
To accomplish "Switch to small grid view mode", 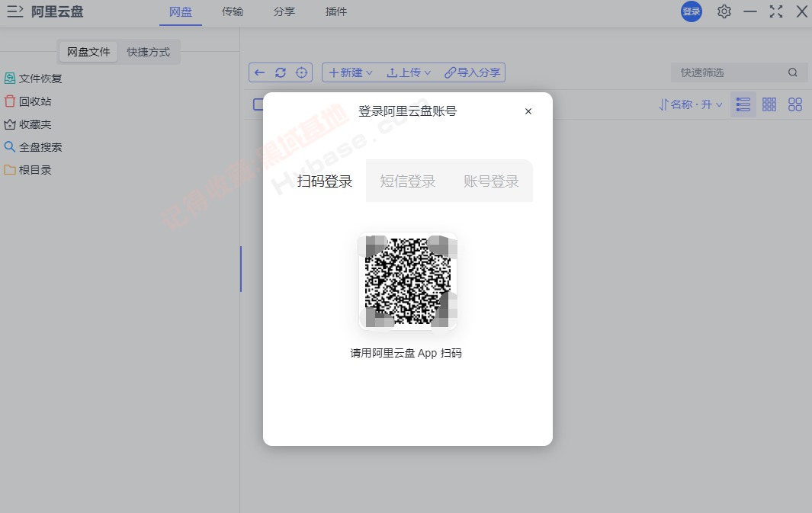I will point(769,104).
